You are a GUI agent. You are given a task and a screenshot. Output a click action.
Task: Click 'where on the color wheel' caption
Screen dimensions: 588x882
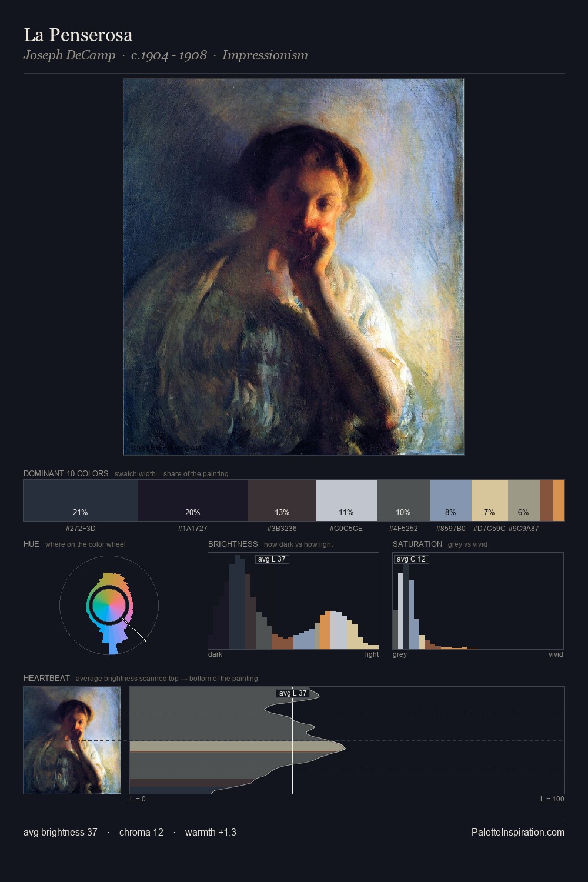click(85, 544)
